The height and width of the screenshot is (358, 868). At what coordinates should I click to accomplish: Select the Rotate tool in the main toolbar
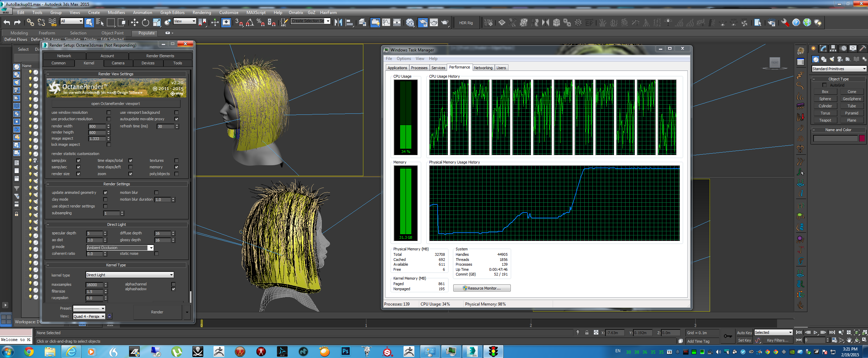[145, 23]
